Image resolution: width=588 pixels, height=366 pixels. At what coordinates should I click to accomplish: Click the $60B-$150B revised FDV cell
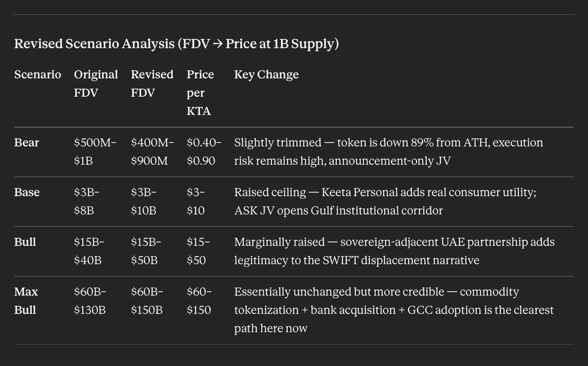point(147,301)
